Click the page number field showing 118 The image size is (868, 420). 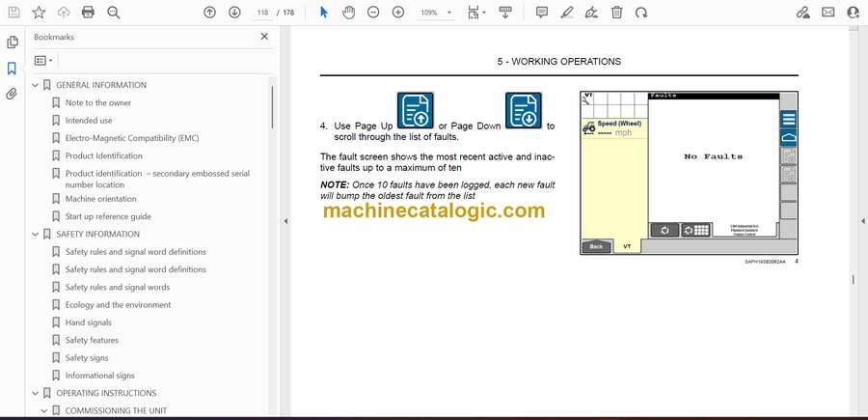(263, 13)
